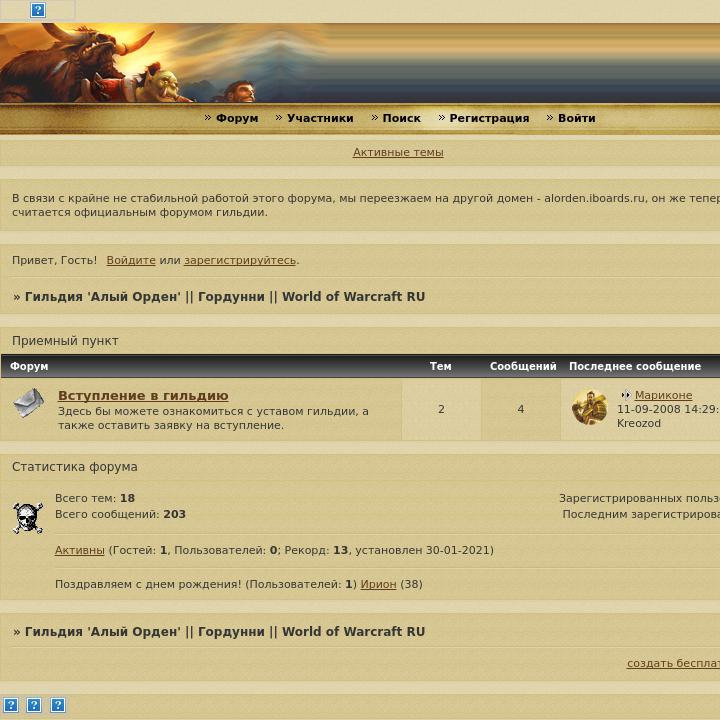Open Регистрация in navigation bar
Image resolution: width=720 pixels, height=720 pixels.
(x=489, y=118)
